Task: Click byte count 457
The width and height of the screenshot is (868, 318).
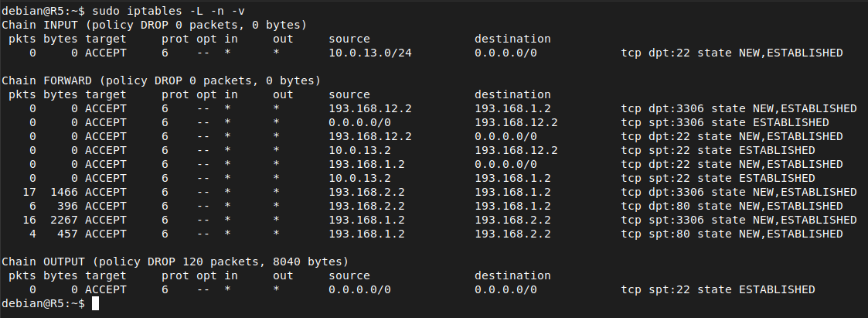Action: [67, 234]
